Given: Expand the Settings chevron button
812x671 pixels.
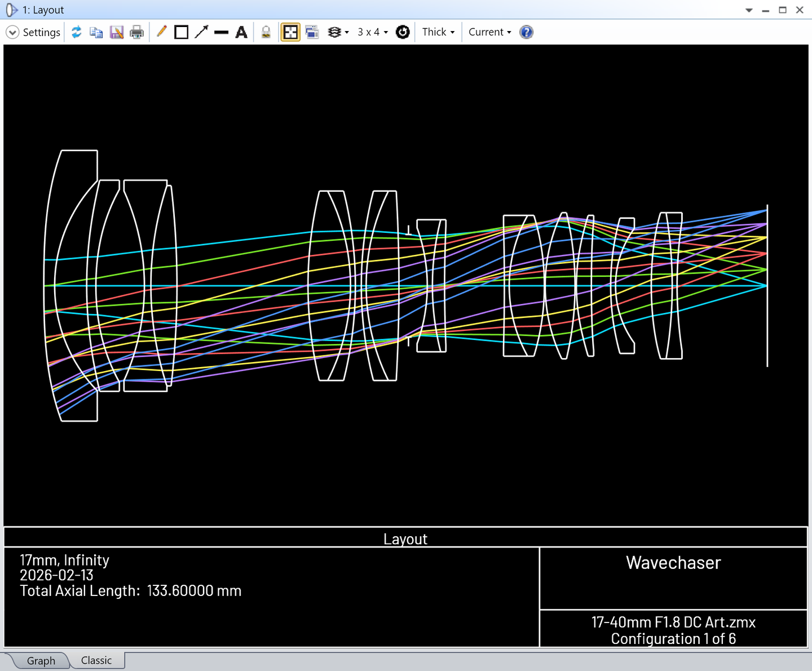Looking at the screenshot, I should click(x=12, y=33).
